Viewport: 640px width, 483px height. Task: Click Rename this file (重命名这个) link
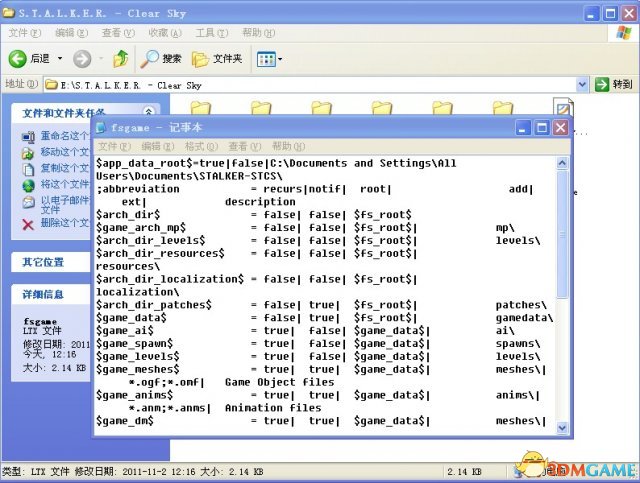(x=64, y=136)
